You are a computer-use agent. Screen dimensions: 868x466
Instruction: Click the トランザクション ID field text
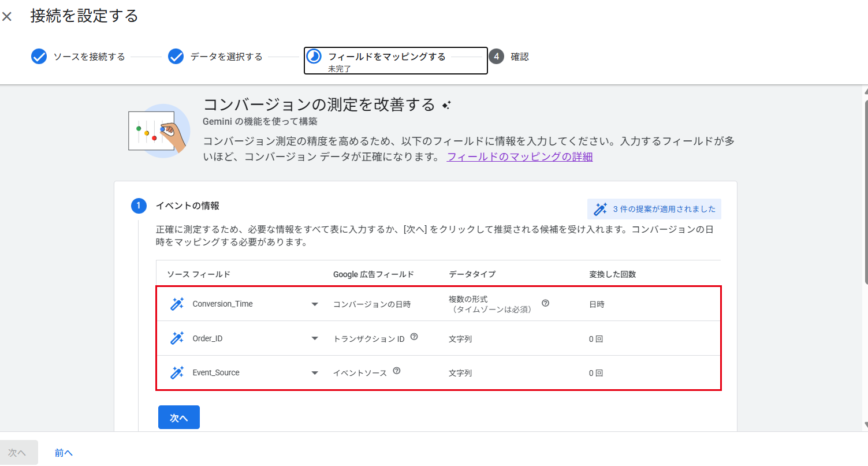coord(369,339)
